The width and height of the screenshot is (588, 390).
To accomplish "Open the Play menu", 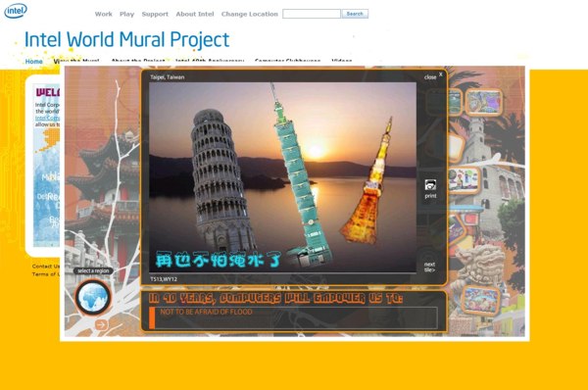I will 126,14.
